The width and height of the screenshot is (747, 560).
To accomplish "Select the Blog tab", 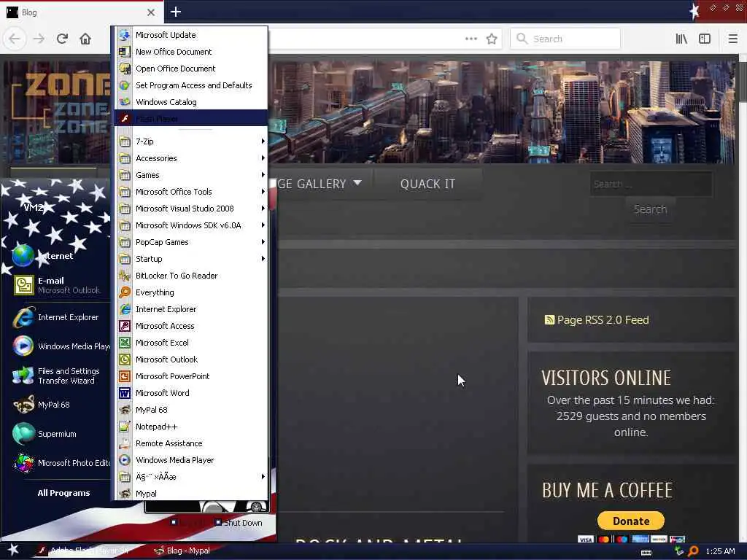I will coord(82,12).
